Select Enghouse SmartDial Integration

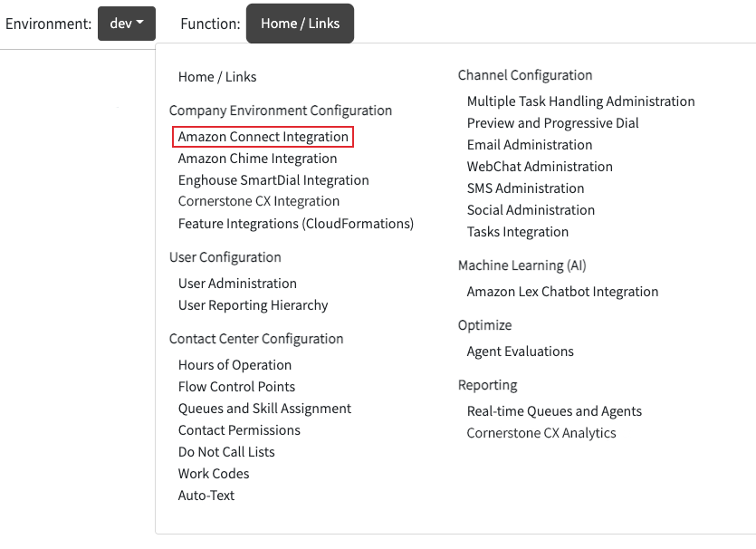273,180
